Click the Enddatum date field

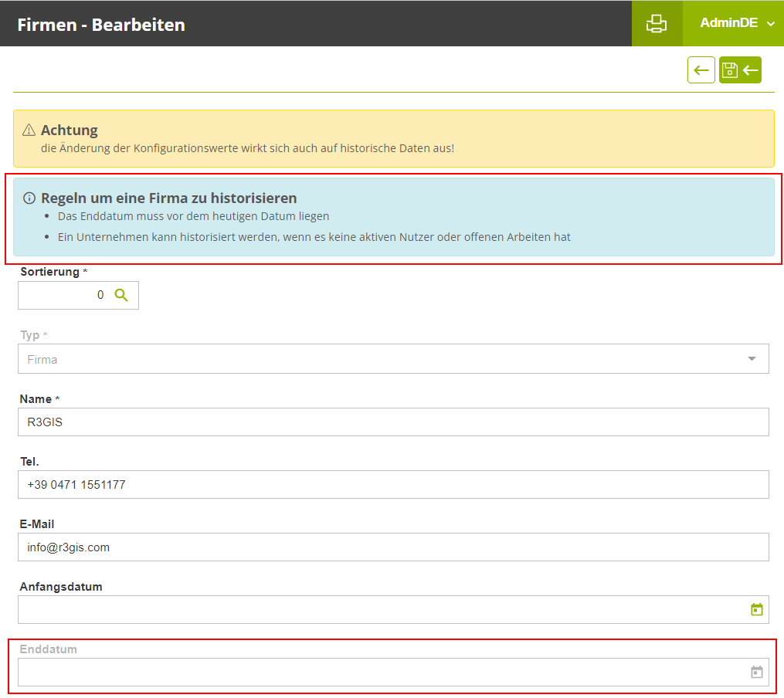click(378, 673)
